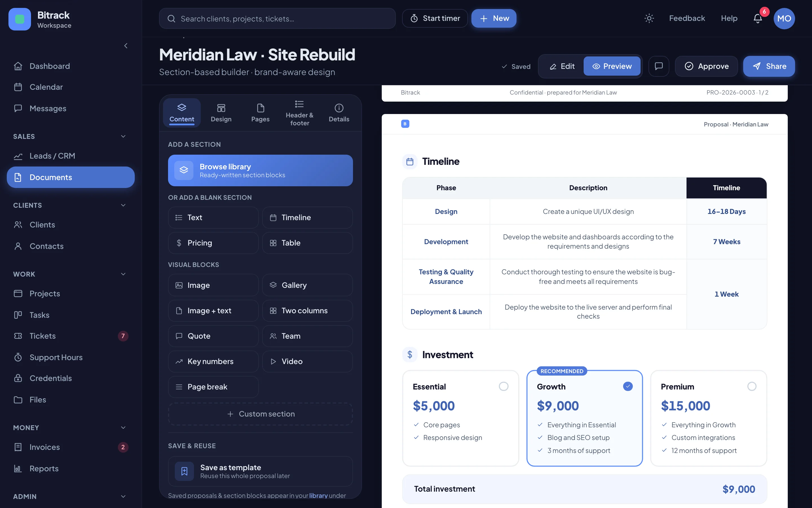812x508 pixels.
Task: Add a Two columns block
Action: pos(307,310)
